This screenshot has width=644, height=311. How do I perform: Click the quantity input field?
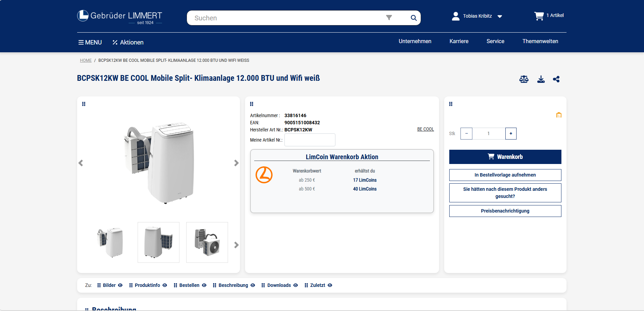(x=489, y=133)
